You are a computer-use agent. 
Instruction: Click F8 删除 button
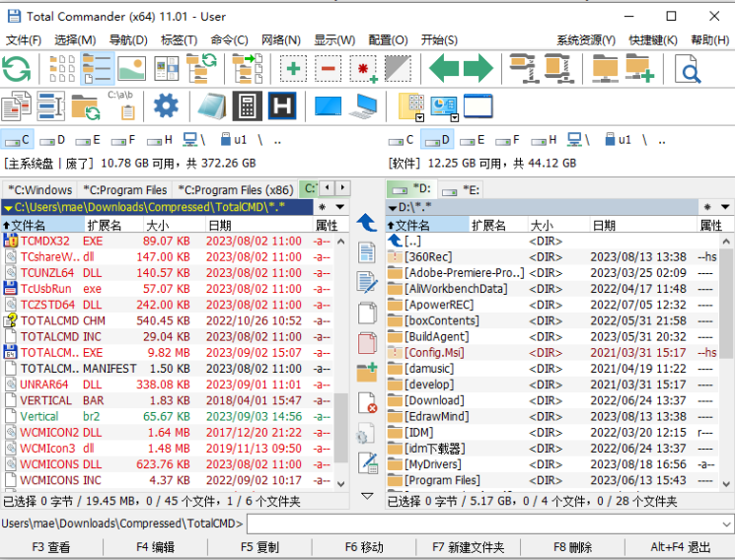click(572, 547)
